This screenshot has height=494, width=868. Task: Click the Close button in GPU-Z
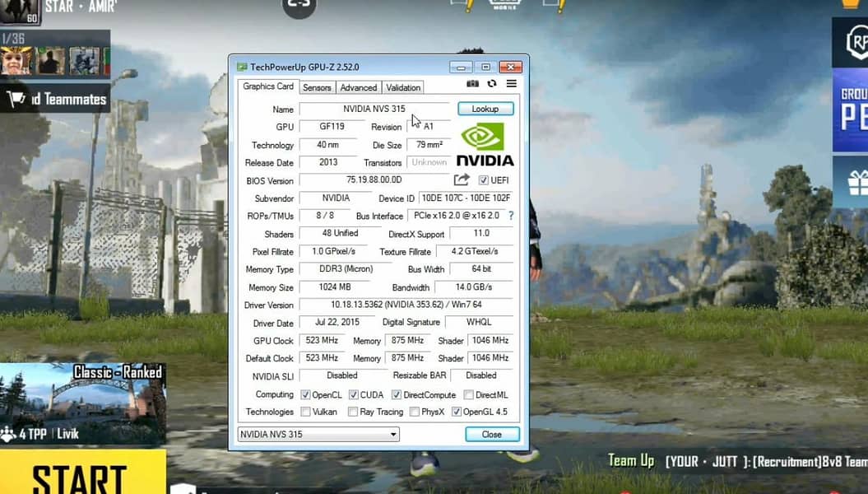[x=492, y=434]
